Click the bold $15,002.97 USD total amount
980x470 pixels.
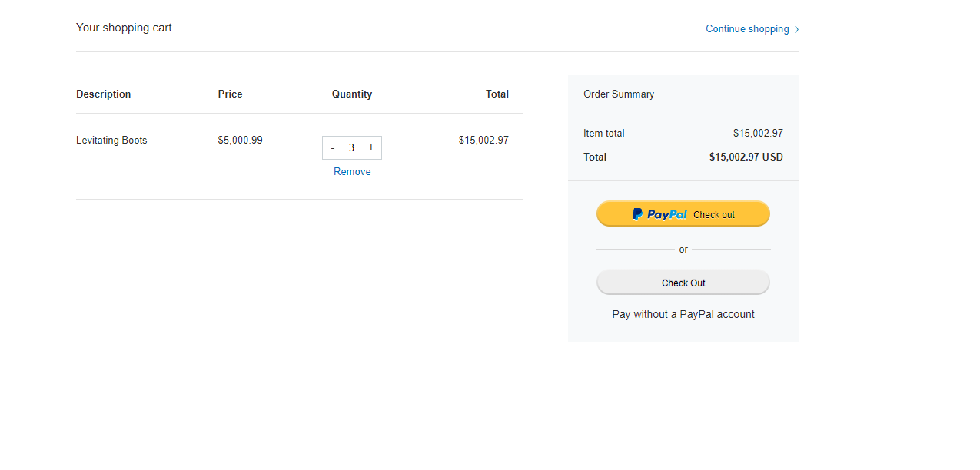[746, 157]
